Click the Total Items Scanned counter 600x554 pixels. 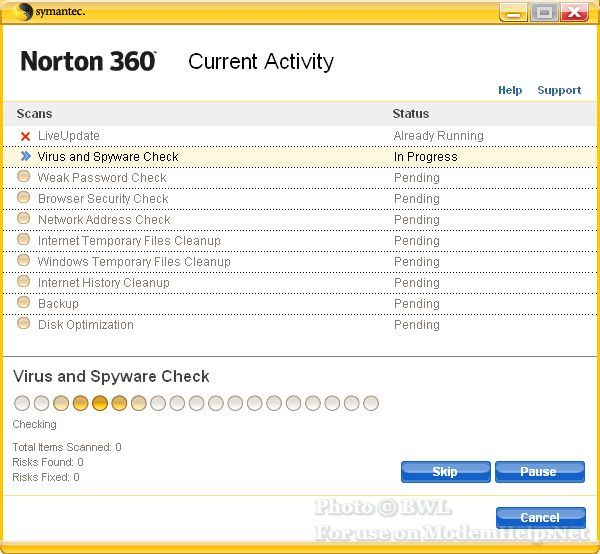tap(67, 447)
